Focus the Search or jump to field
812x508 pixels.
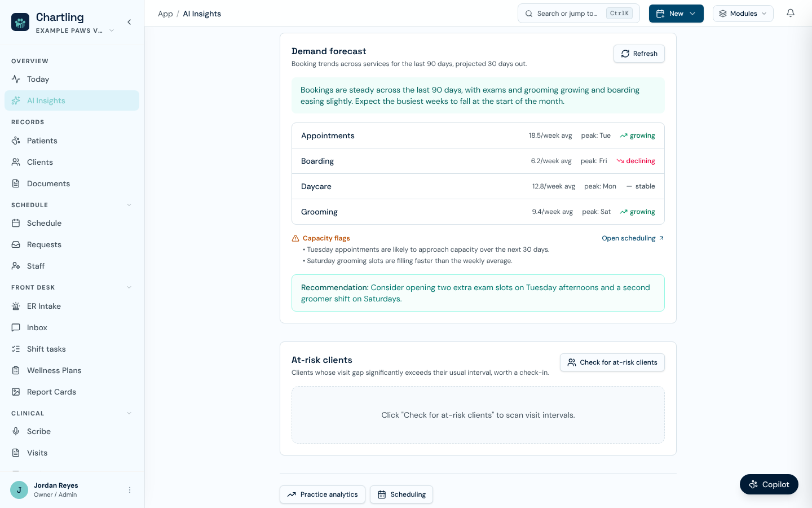pyautogui.click(x=579, y=14)
